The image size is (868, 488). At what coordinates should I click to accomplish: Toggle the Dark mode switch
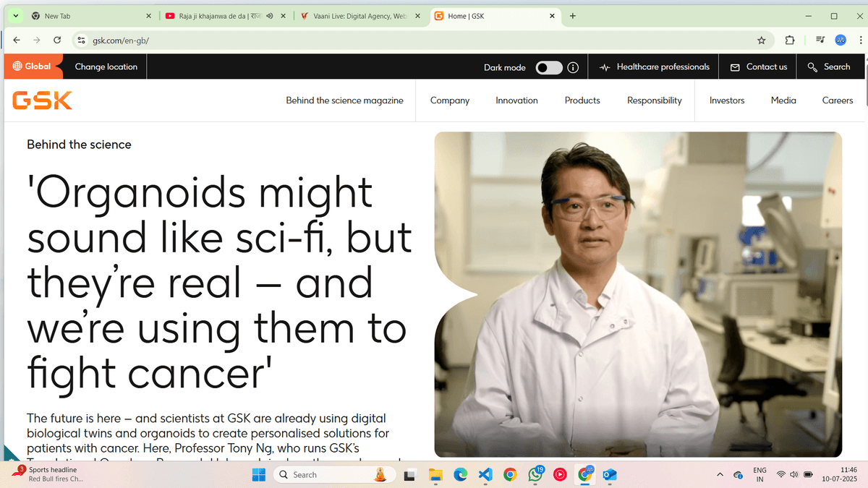point(549,67)
